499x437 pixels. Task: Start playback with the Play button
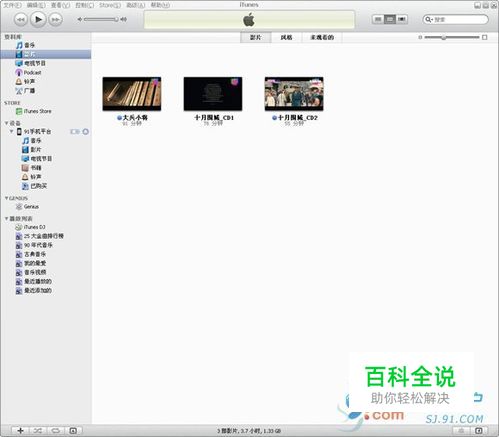tap(38, 19)
